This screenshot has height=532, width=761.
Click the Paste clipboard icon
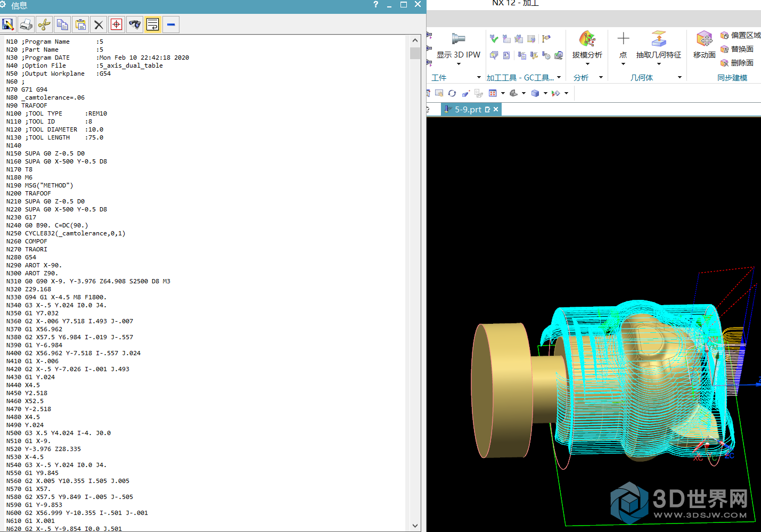click(x=80, y=24)
